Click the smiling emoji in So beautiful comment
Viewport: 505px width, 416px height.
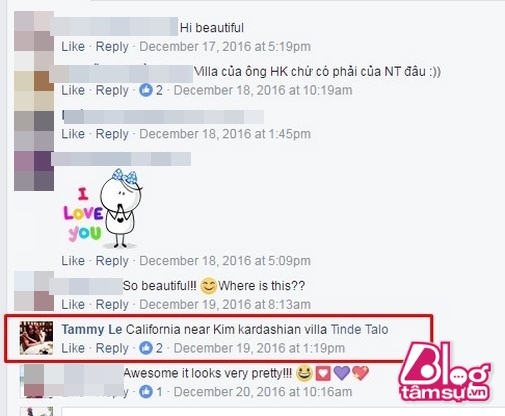point(208,286)
